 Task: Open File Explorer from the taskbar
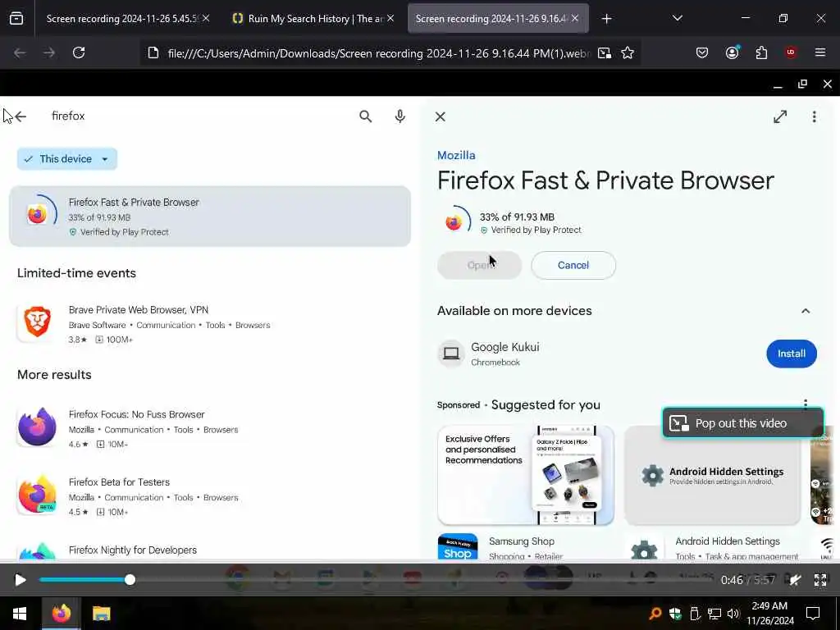(101, 614)
